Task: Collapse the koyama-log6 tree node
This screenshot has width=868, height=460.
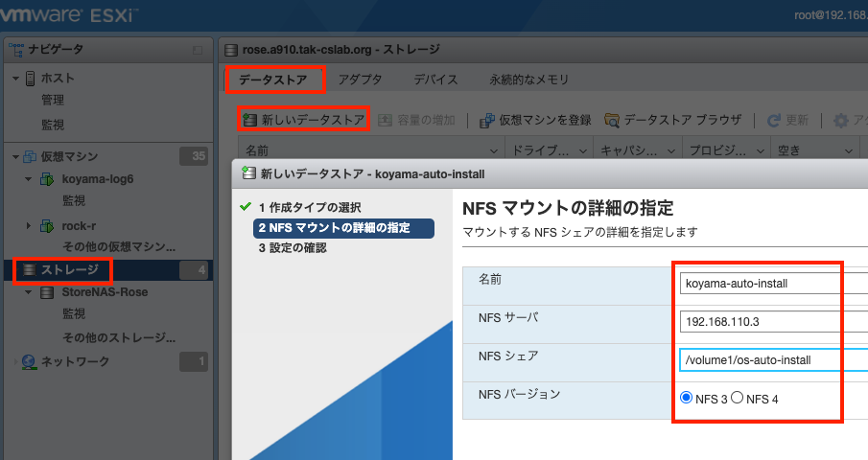Action: tap(29, 179)
